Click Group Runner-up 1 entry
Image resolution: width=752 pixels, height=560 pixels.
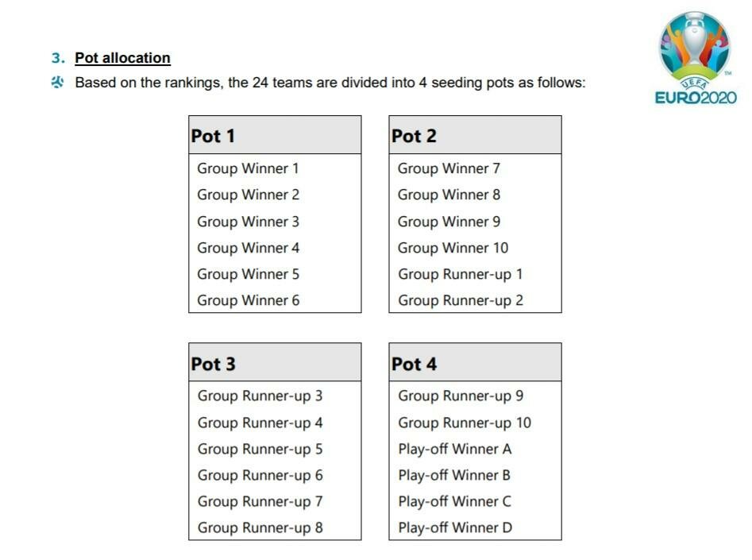tap(460, 275)
